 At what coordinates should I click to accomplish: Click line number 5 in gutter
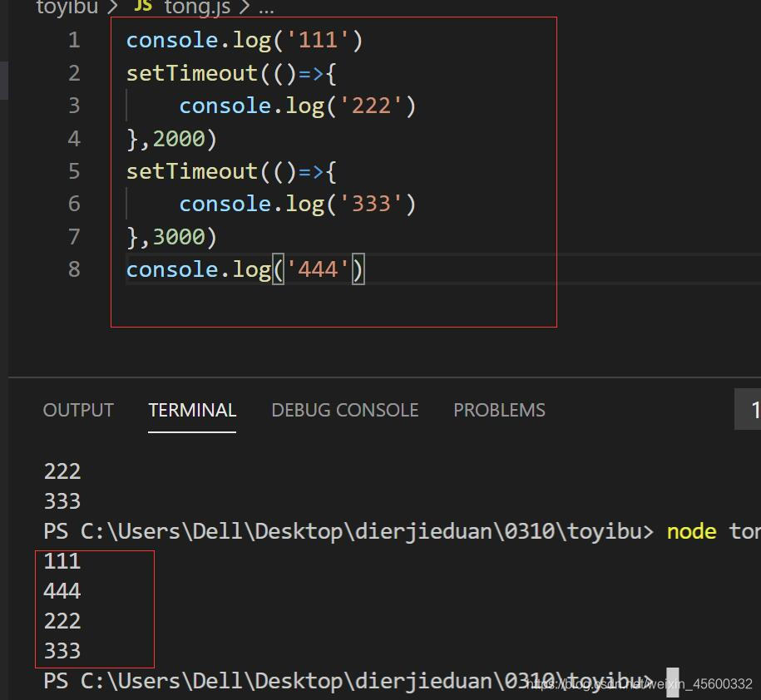(x=74, y=171)
